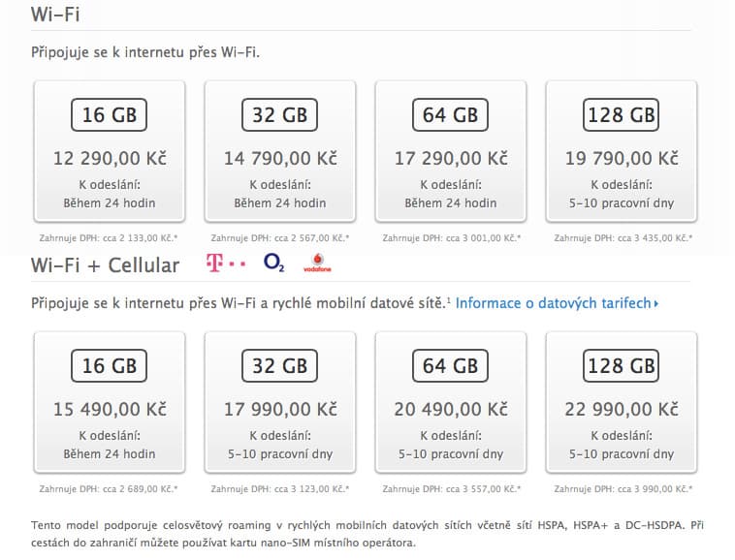This screenshot has width=735, height=560.
Task: Open the Informace o datových tarifech link
Action: click(x=553, y=303)
